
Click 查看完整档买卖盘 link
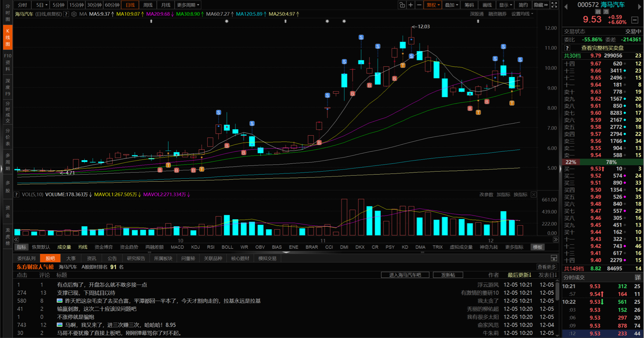coord(602,48)
